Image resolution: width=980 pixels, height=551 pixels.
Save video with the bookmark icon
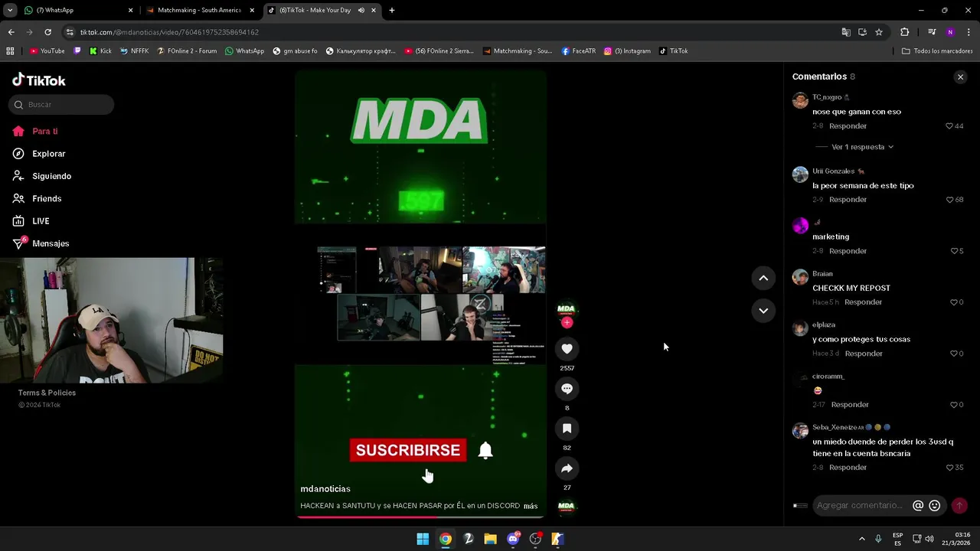567,429
